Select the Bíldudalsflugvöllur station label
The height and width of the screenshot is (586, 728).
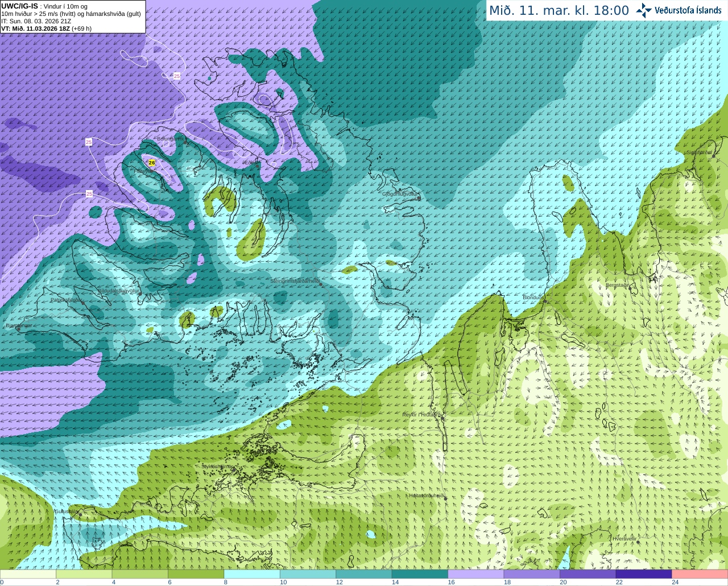coord(118,290)
